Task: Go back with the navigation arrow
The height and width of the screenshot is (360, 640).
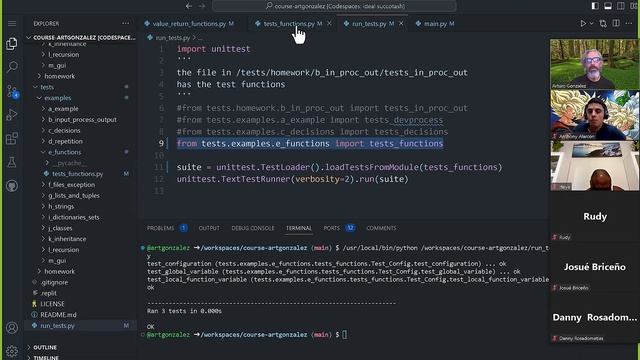Action: click(x=189, y=6)
